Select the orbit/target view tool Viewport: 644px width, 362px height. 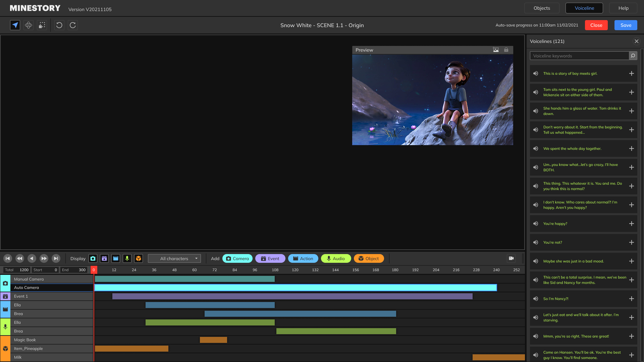coord(29,25)
